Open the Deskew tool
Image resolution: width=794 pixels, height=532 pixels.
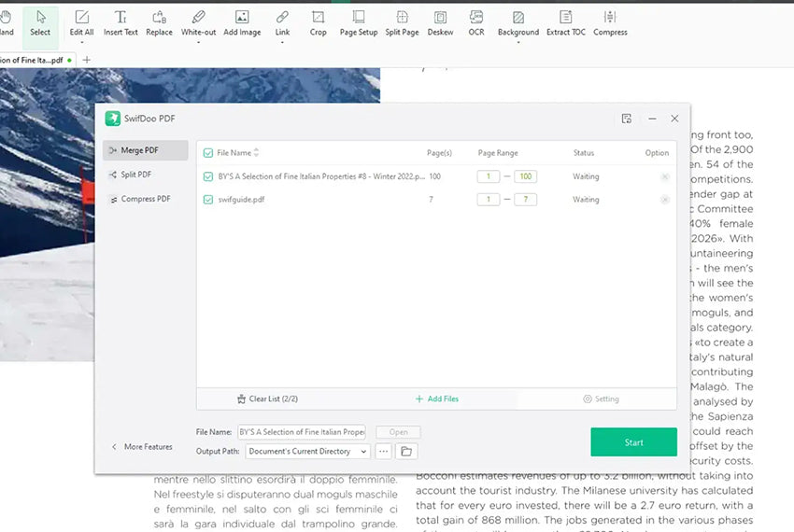pos(440,18)
